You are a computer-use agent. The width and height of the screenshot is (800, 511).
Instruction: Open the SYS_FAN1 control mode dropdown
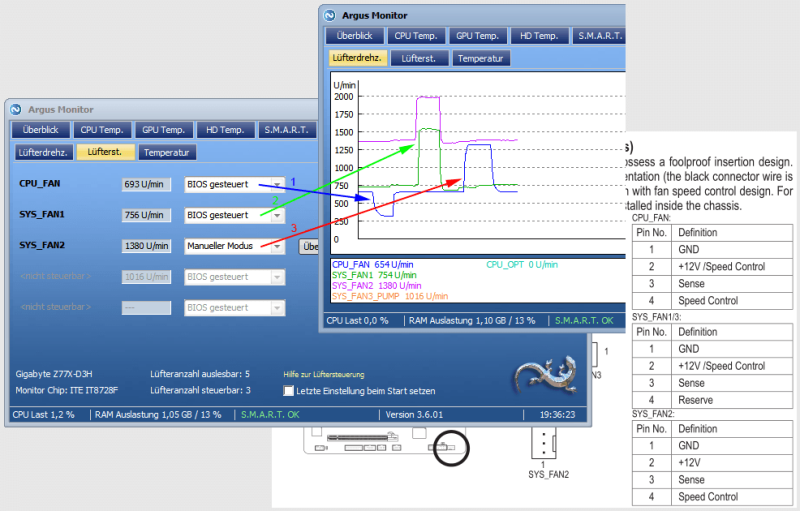235,215
